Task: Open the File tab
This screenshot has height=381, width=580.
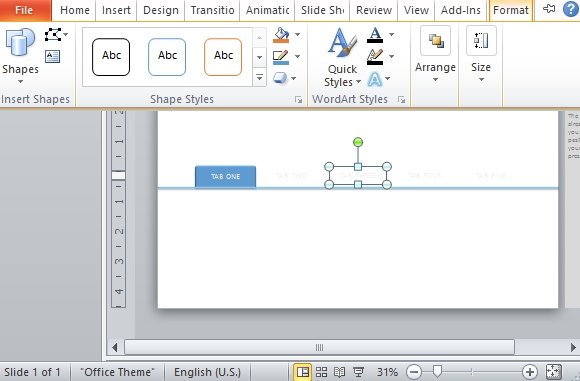Action: [x=25, y=10]
